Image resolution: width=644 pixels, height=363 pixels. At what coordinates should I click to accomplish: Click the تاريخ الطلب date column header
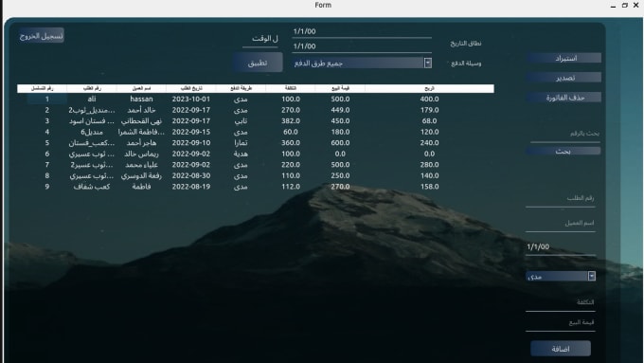(191, 88)
